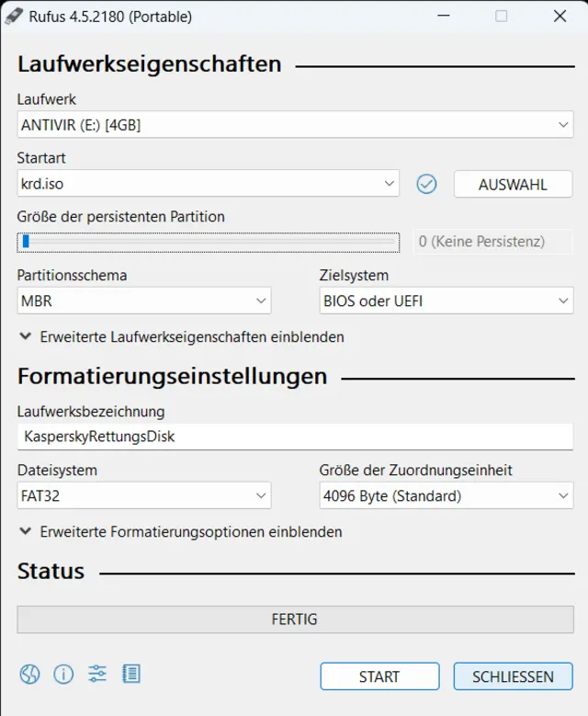Click the checkmark hash verification icon
The height and width of the screenshot is (716, 588).
click(x=426, y=184)
